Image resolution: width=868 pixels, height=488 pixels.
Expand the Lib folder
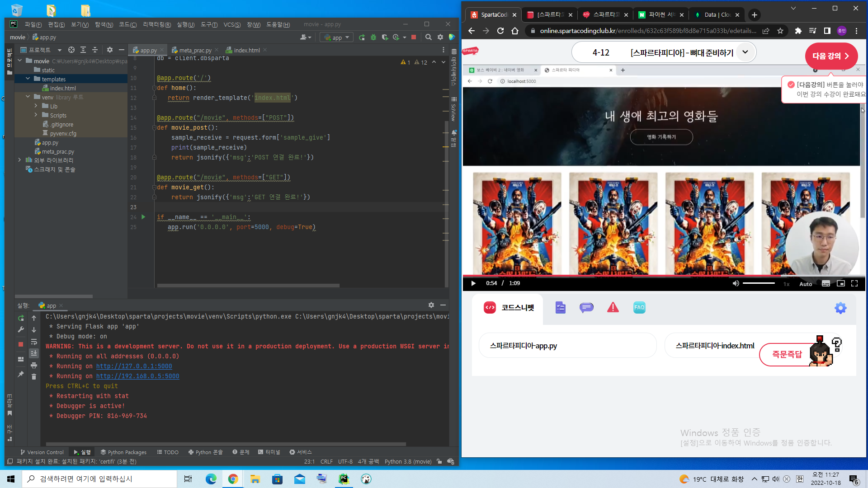pyautogui.click(x=36, y=106)
